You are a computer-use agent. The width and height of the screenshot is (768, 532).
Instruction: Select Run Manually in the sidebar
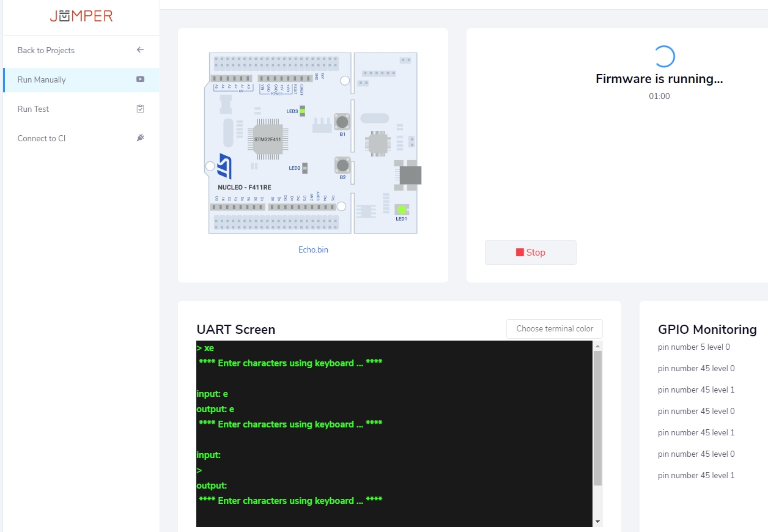(x=81, y=79)
